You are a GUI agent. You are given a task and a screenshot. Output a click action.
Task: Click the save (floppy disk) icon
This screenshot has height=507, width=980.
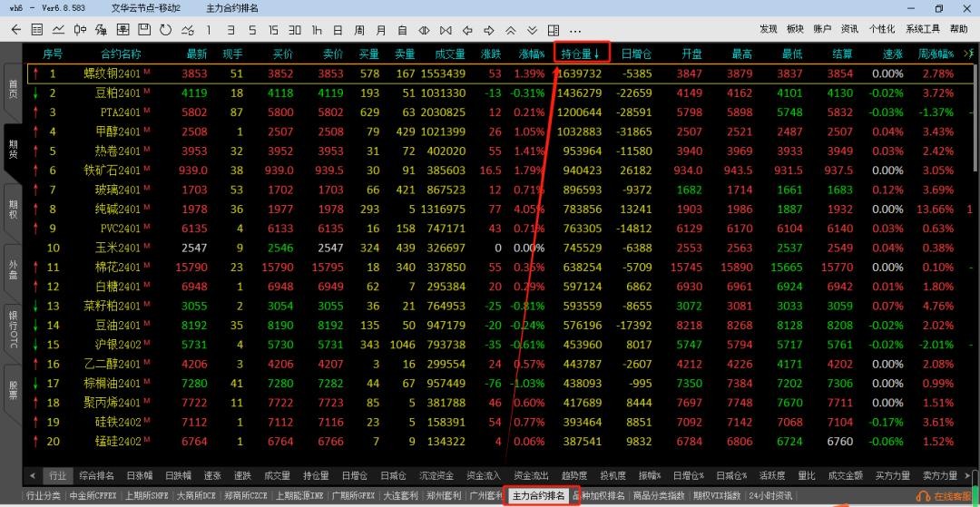[144, 30]
